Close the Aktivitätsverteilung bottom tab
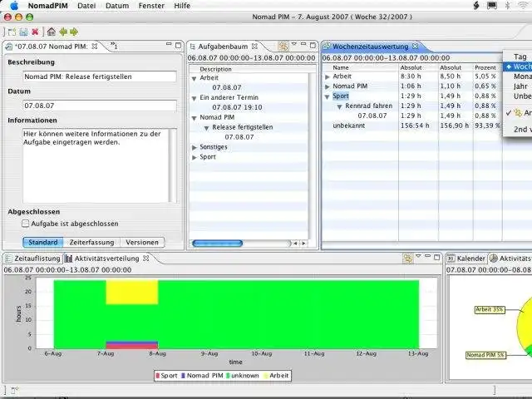 (x=146, y=259)
